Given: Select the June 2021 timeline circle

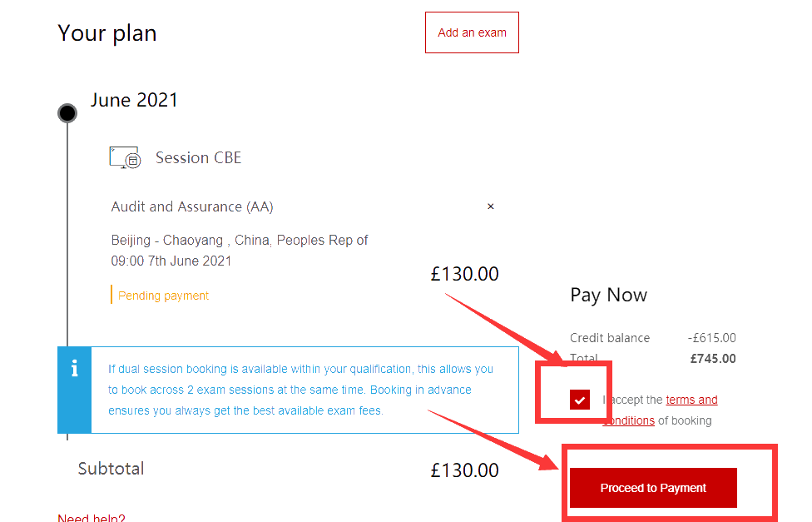Looking at the screenshot, I should 67,113.
